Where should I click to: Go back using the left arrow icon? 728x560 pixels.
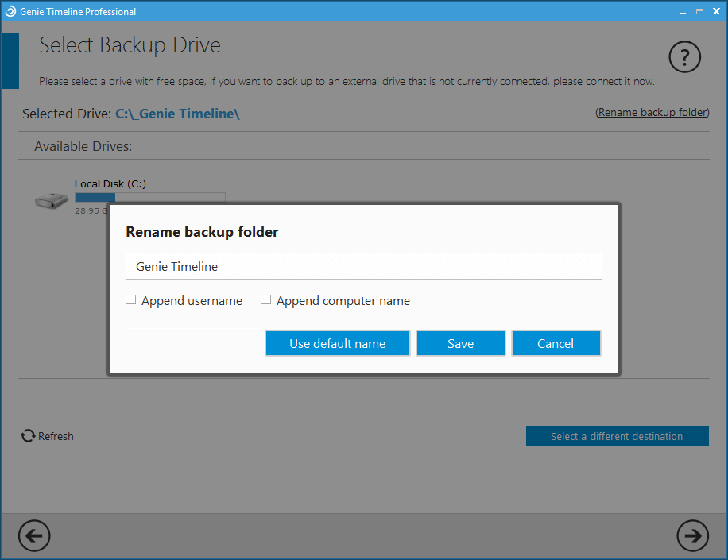click(x=34, y=536)
